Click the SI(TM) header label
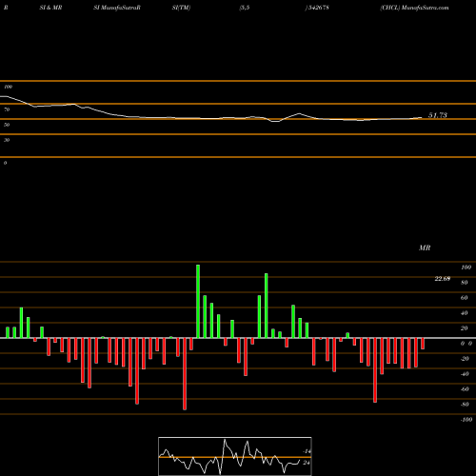The image size is (476, 476). point(181,8)
